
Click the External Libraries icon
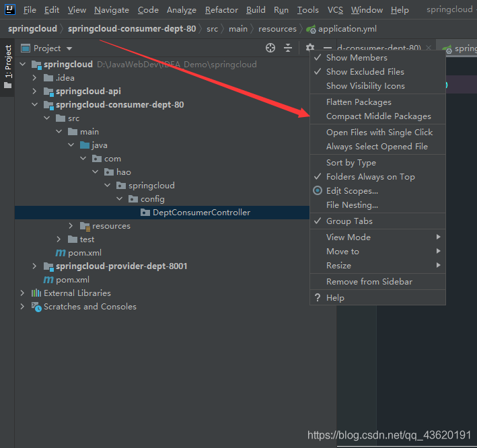tap(36, 293)
